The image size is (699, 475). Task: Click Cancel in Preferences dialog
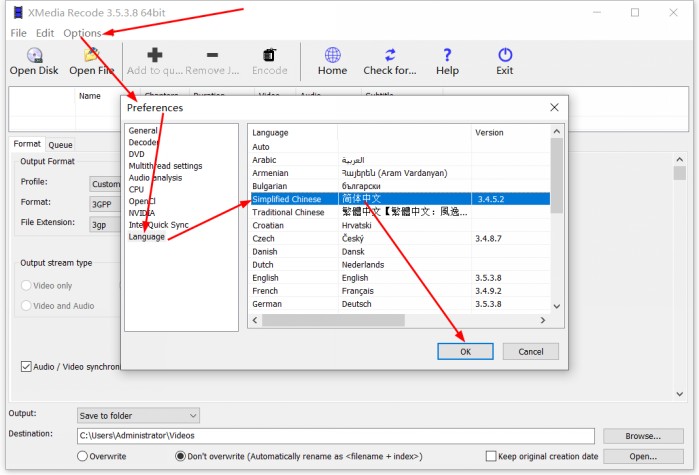[530, 352]
